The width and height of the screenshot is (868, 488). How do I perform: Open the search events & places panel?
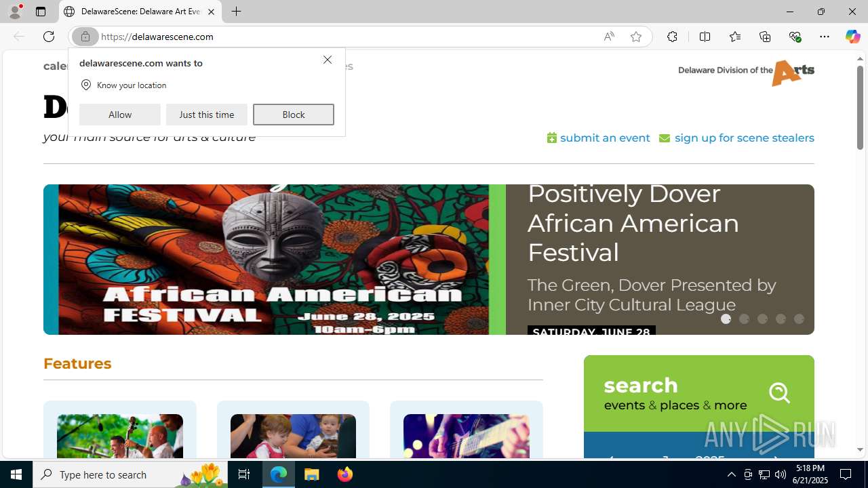point(699,394)
